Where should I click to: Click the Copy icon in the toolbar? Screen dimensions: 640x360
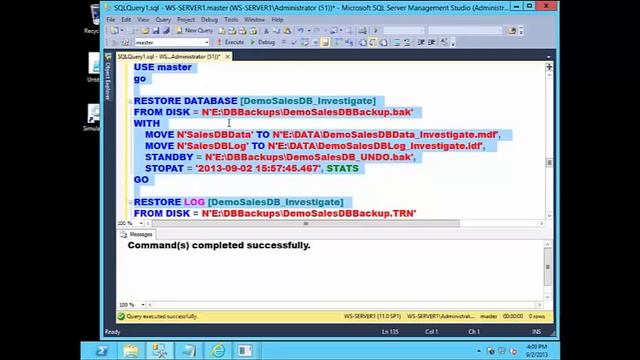click(x=276, y=31)
